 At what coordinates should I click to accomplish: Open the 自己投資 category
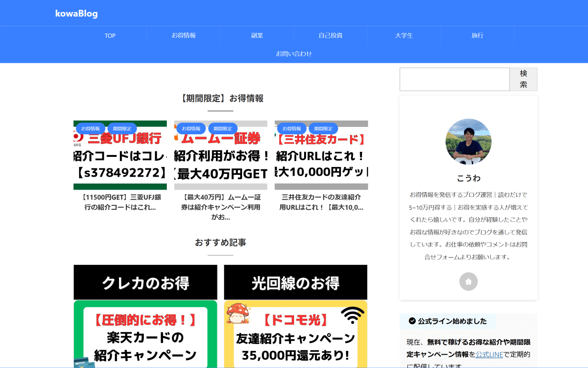[x=331, y=35]
